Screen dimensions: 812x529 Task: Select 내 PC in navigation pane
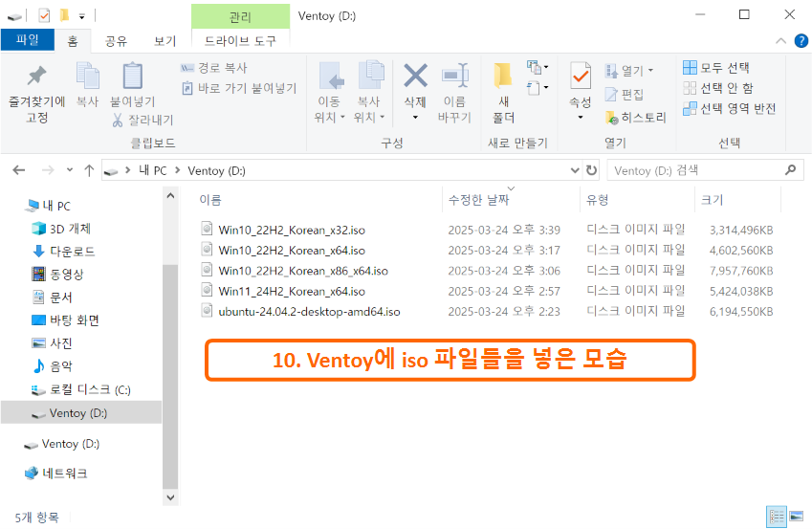(49, 206)
